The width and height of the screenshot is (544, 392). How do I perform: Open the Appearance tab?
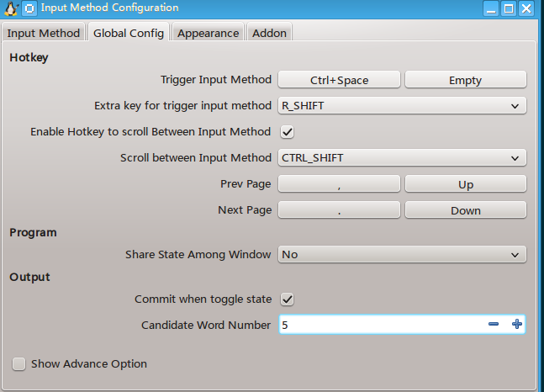click(208, 33)
